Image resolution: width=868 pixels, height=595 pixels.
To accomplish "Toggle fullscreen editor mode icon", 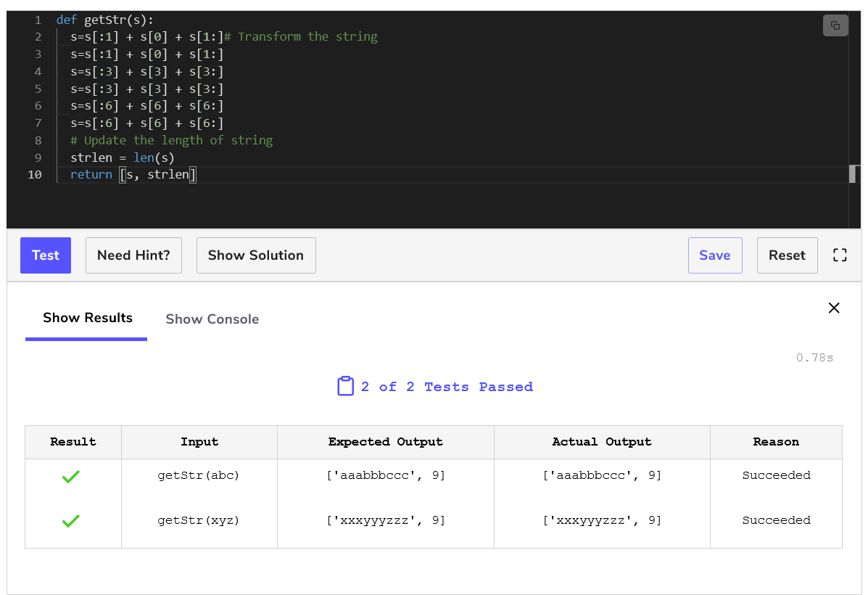I will 840,255.
